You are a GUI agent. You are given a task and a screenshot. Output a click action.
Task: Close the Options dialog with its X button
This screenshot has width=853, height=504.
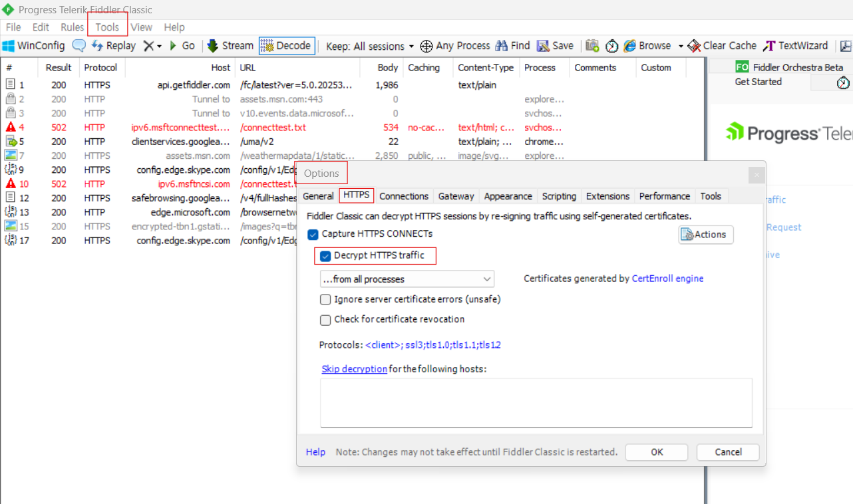coord(757,175)
